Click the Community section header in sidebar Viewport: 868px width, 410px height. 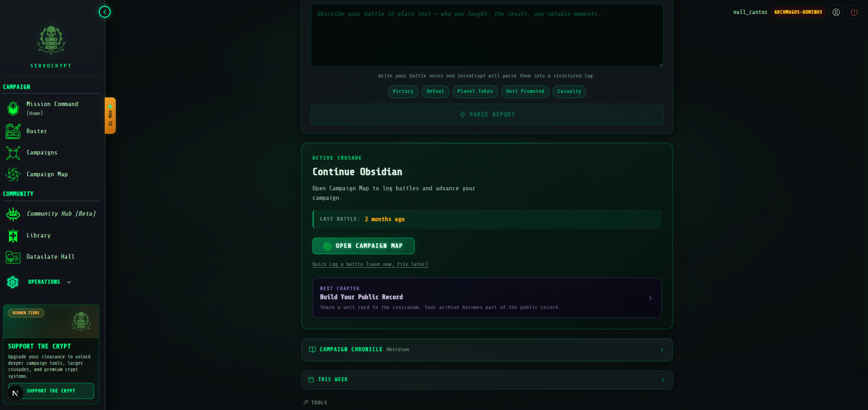coord(19,194)
